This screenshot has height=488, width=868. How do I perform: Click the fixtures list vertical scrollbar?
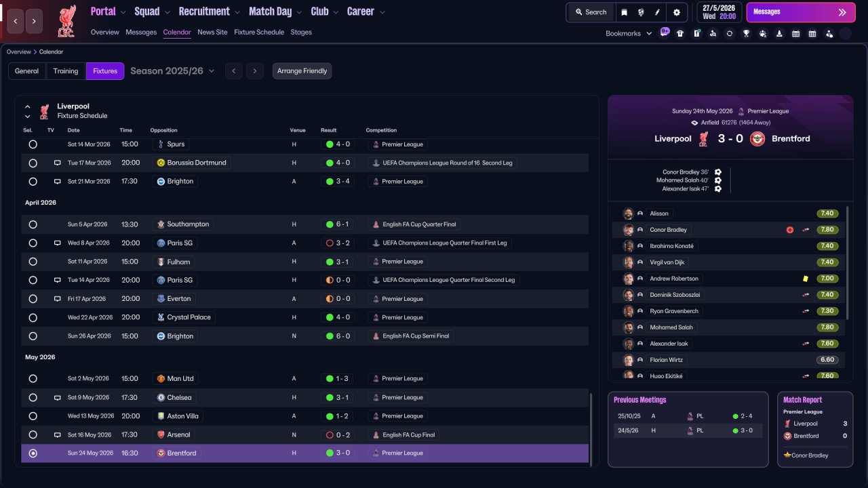pos(591,429)
